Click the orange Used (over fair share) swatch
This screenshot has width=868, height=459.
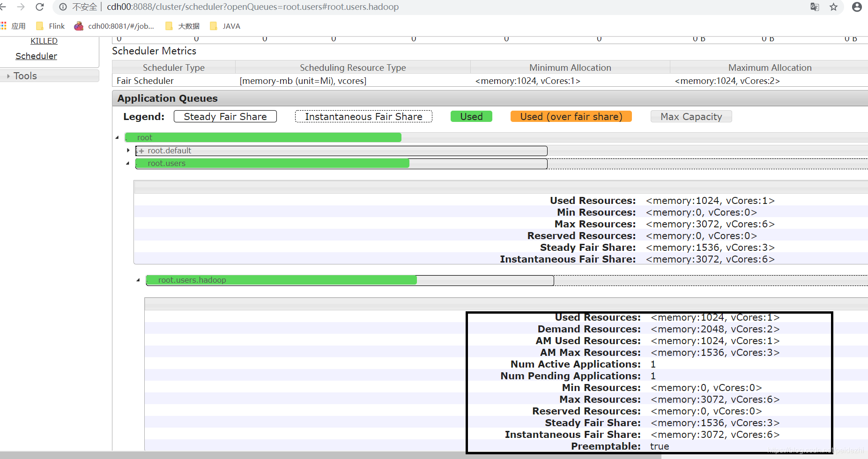click(x=571, y=116)
